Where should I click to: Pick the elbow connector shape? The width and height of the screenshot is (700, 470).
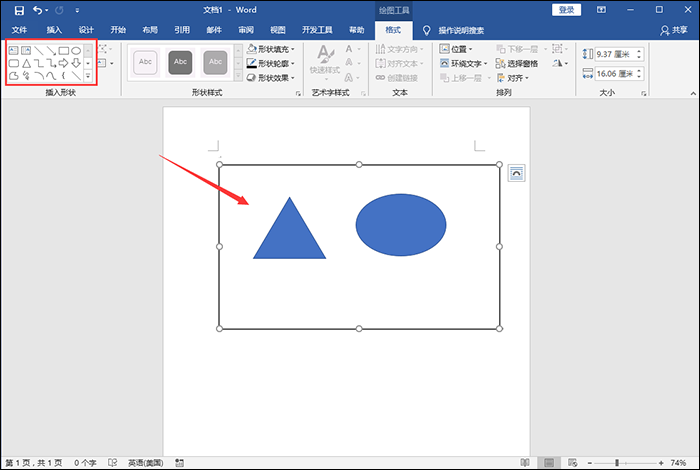(38, 63)
